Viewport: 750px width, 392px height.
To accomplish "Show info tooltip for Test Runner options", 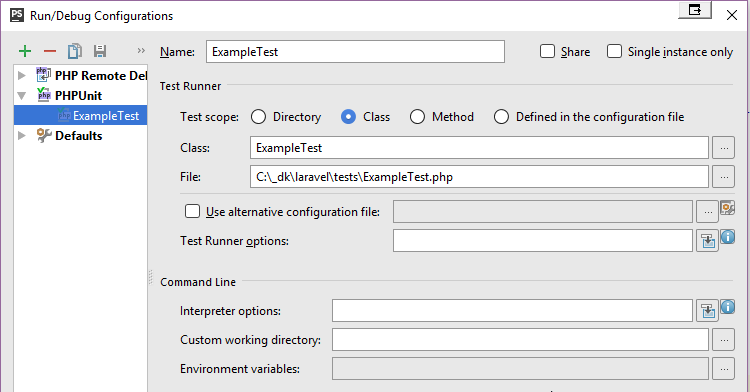I will 728,237.
